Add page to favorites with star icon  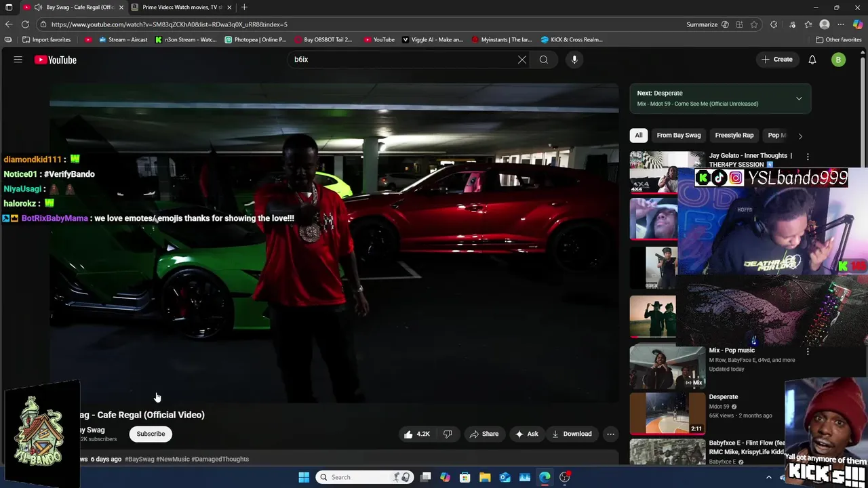click(754, 24)
